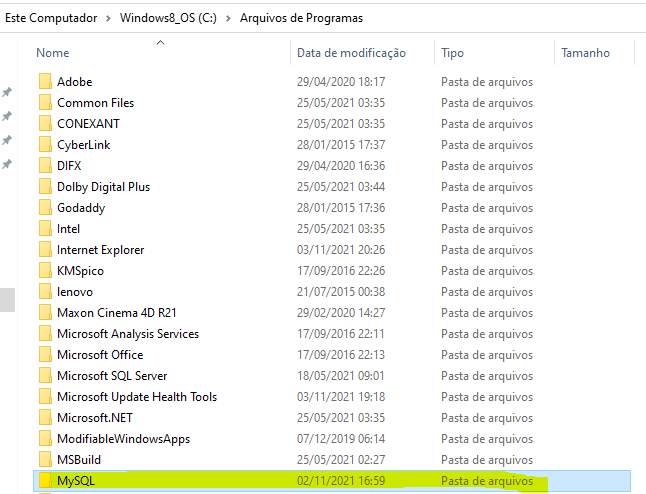Image resolution: width=646 pixels, height=494 pixels.
Task: Click the Microsoft Office folder icon
Action: click(45, 355)
